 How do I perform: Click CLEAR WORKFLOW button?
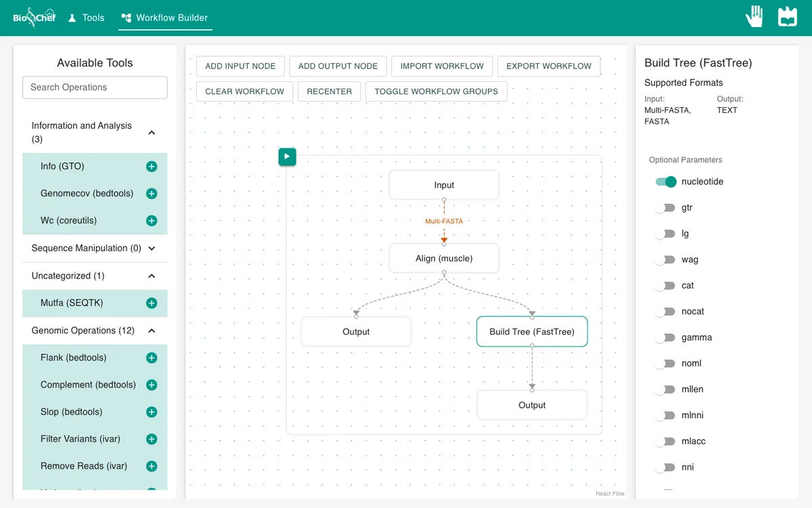pyautogui.click(x=244, y=91)
